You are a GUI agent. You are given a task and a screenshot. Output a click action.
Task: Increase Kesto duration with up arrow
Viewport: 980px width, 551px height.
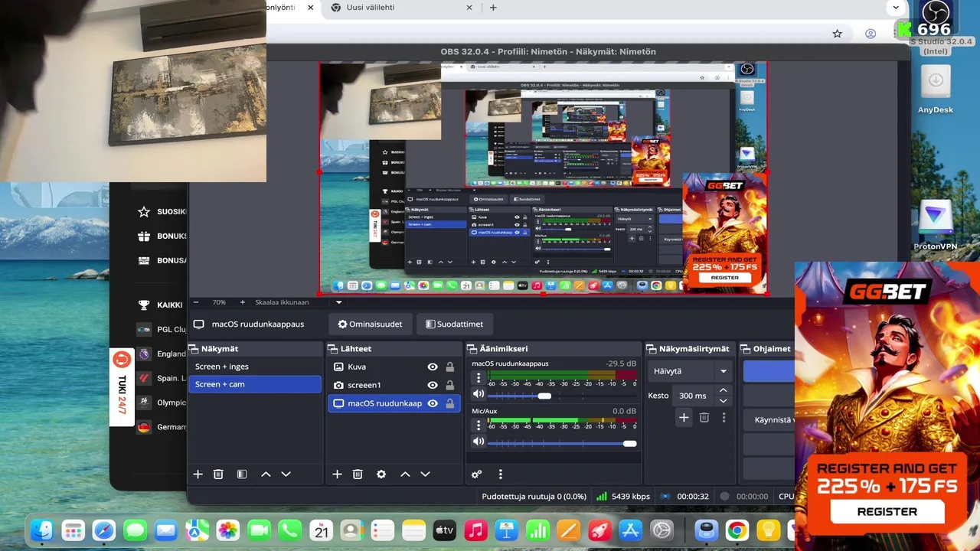coord(723,390)
